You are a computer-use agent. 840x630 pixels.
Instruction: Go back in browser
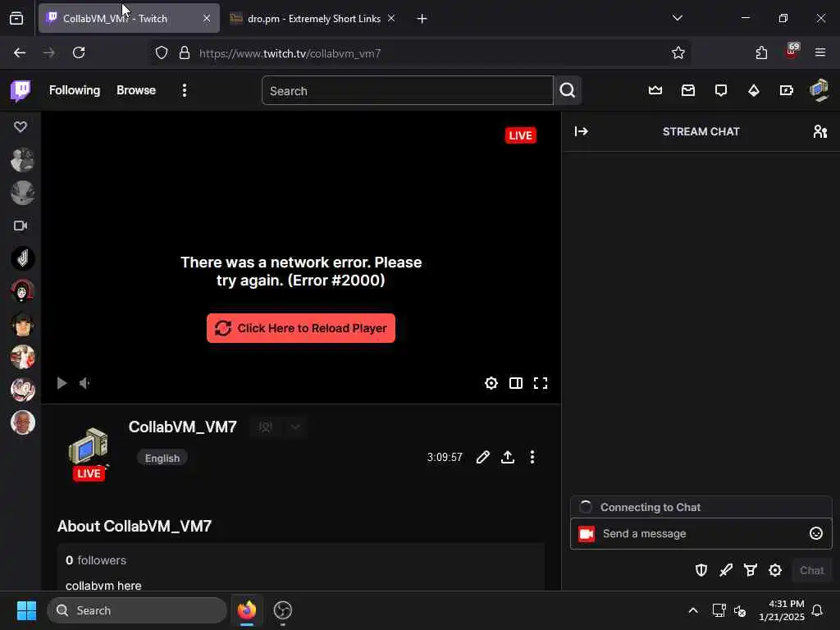[x=20, y=52]
